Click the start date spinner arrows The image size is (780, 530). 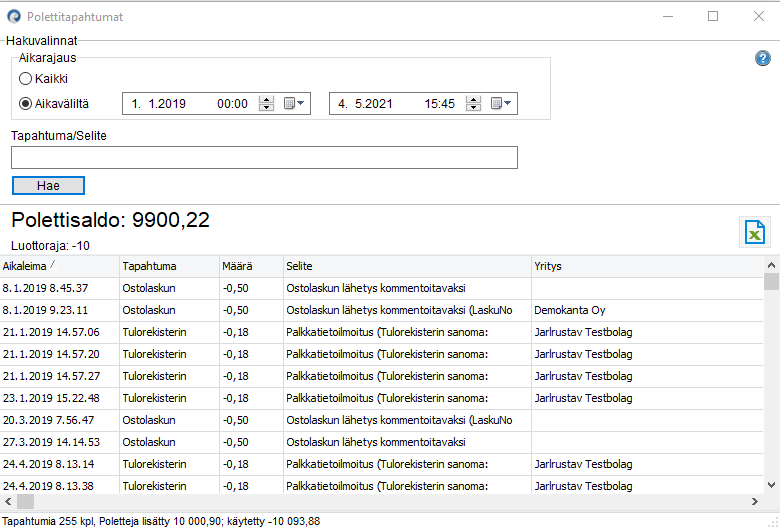(x=266, y=103)
